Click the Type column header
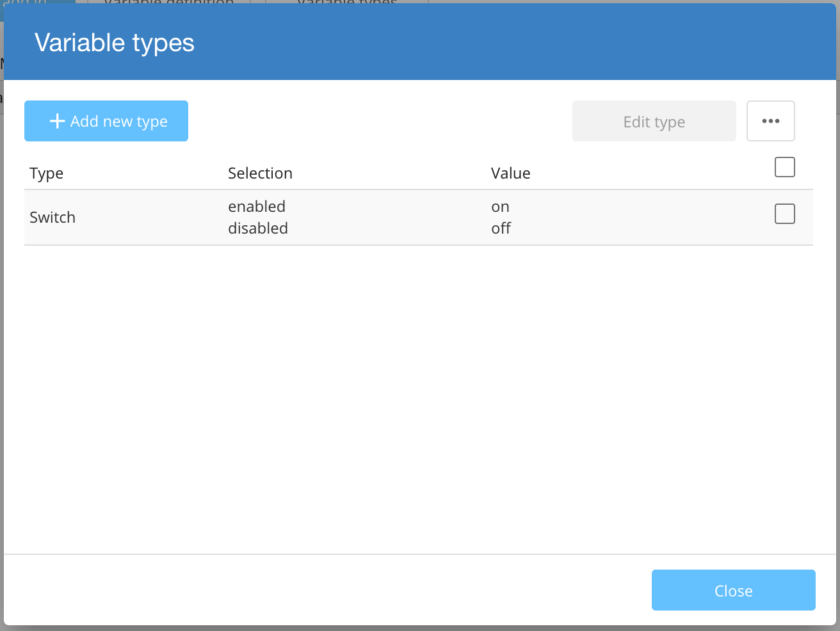The height and width of the screenshot is (631, 840). (x=47, y=173)
